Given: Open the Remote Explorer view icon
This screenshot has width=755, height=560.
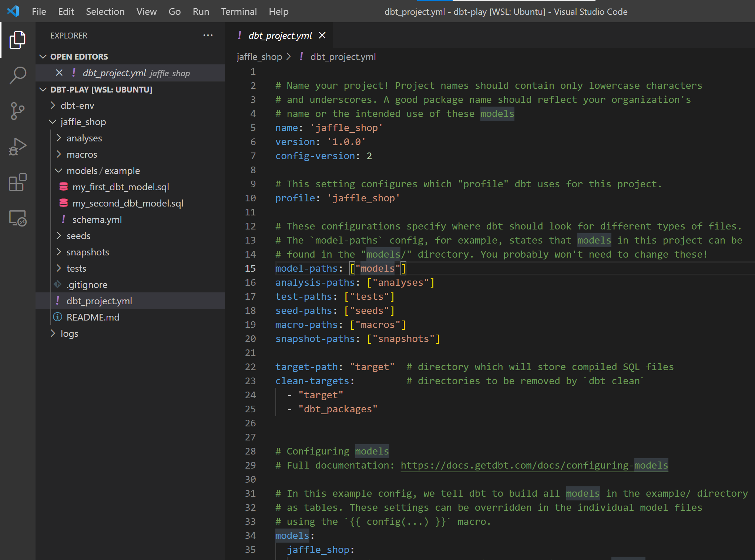Looking at the screenshot, I should [17, 218].
